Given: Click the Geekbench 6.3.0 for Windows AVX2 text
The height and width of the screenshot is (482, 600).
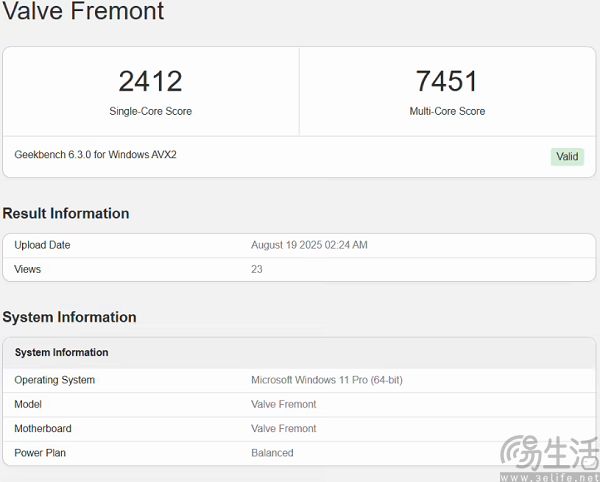Looking at the screenshot, I should (95, 155).
